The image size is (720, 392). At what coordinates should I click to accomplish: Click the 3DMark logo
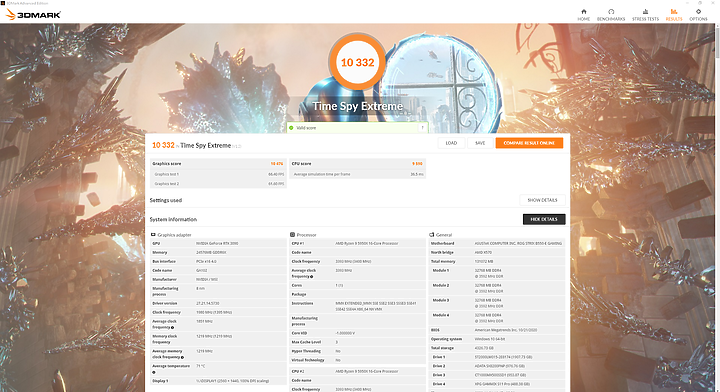(33, 15)
